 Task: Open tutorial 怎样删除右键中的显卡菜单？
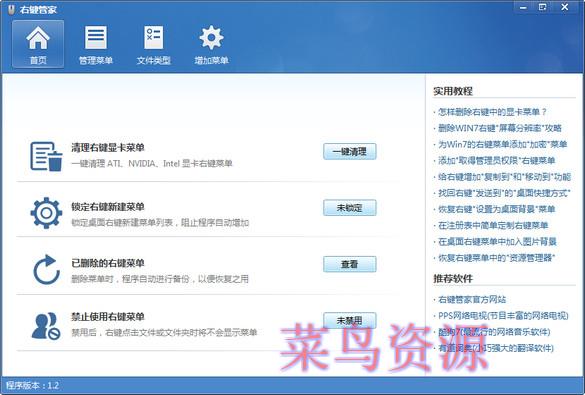[x=492, y=112]
